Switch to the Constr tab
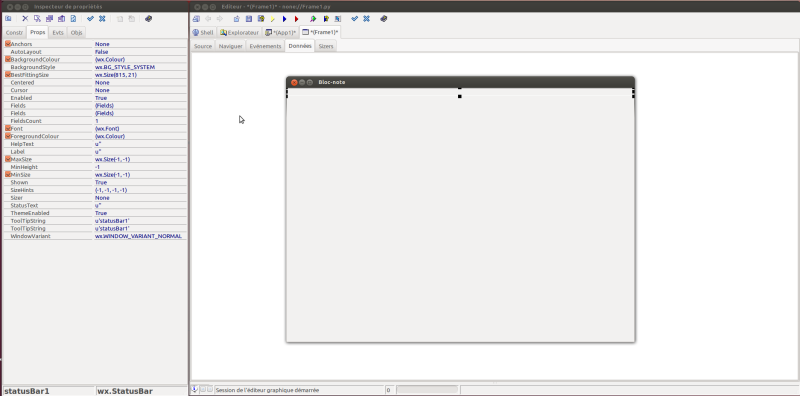The width and height of the screenshot is (800, 396). [x=14, y=33]
